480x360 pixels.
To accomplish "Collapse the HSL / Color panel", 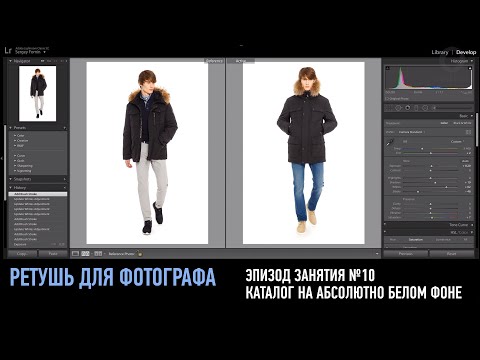I will click(x=472, y=232).
